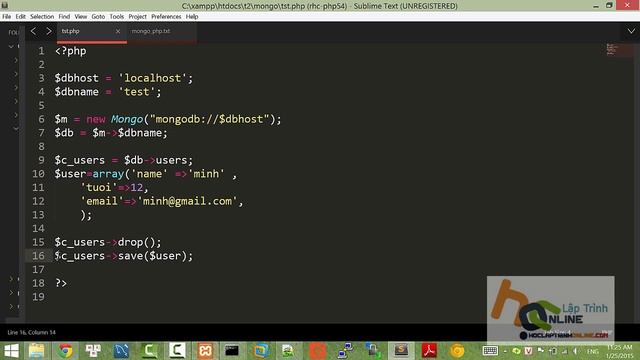Go to previous tab with left arrow
640x360 pixels.
[33, 31]
